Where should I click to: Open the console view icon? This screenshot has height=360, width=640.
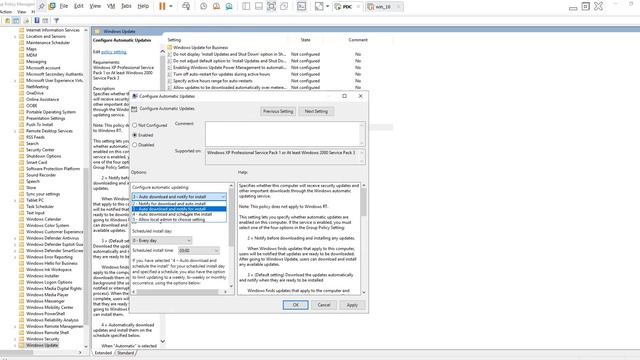[x=302, y=6]
